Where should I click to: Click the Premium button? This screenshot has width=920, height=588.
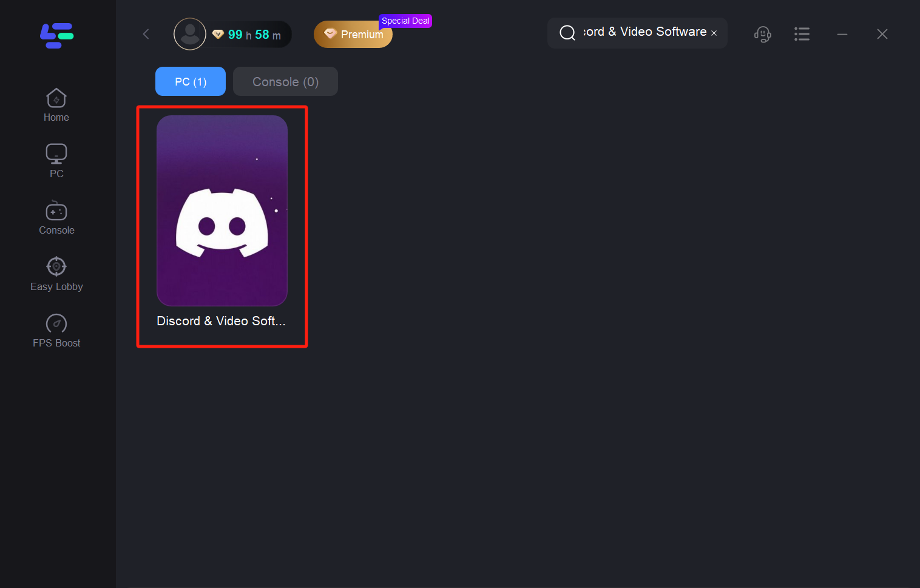tap(353, 35)
